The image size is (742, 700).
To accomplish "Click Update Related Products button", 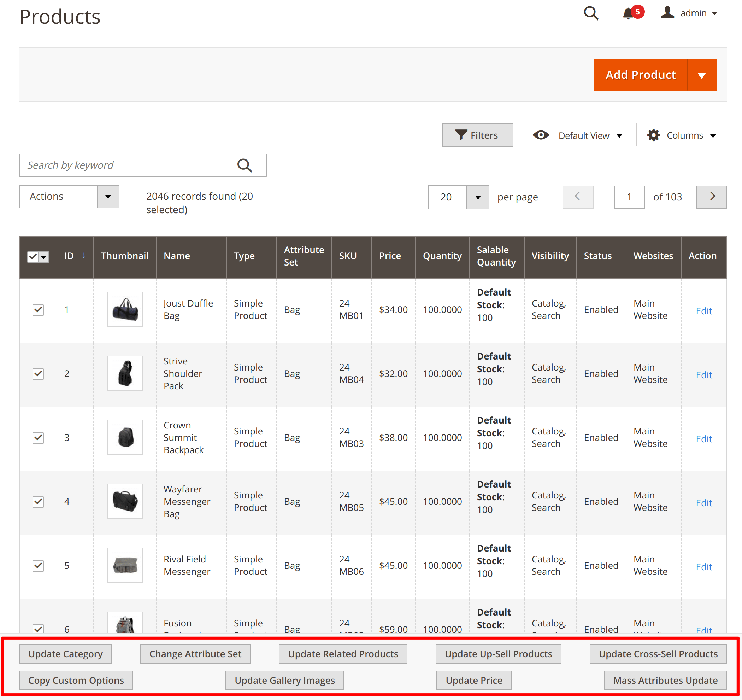I will point(343,654).
